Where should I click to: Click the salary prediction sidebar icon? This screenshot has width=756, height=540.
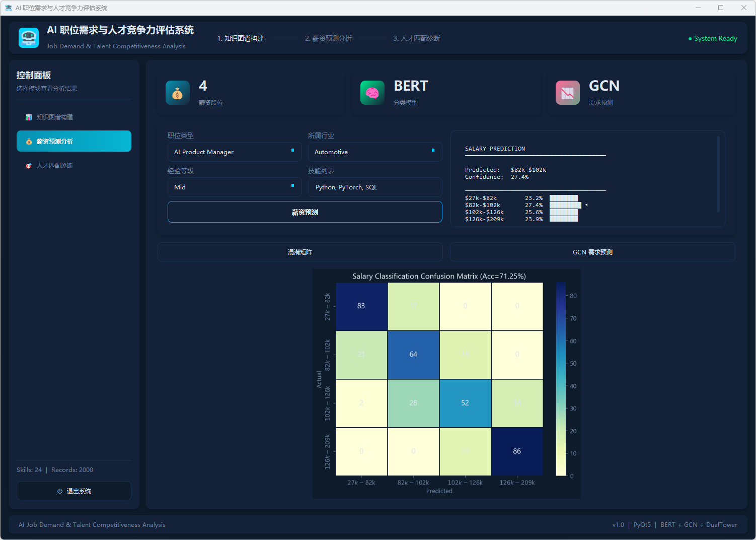click(x=29, y=142)
